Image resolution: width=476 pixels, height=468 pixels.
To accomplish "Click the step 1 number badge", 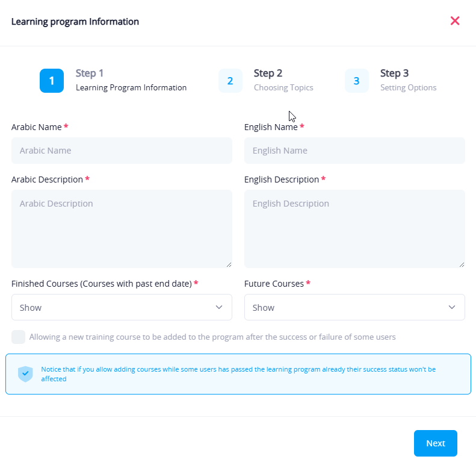I will (x=52, y=81).
